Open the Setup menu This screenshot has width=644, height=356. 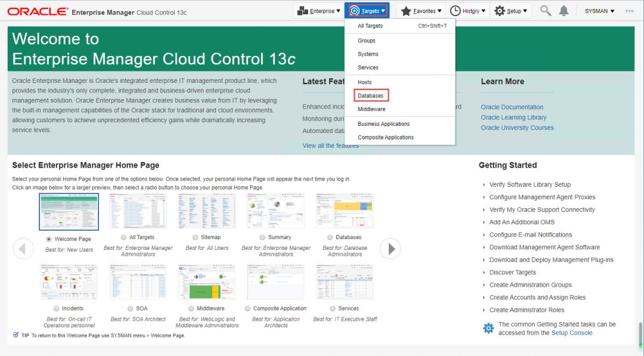(x=510, y=11)
